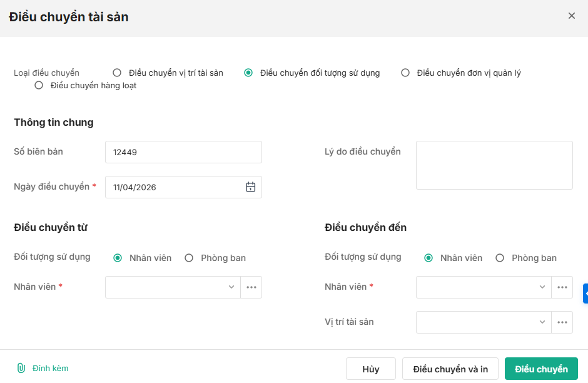Select Phòng ban under Điều chuyển từ
This screenshot has height=383, width=588.
[x=189, y=258]
